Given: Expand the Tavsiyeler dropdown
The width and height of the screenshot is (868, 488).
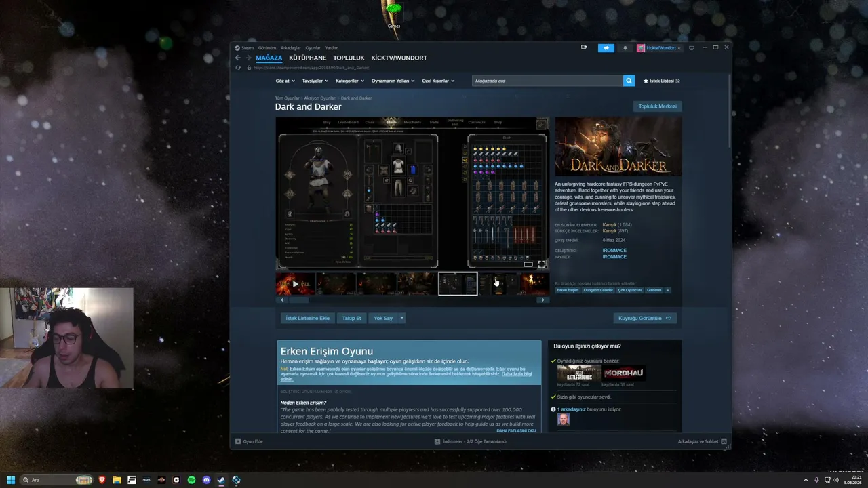Looking at the screenshot, I should 315,81.
